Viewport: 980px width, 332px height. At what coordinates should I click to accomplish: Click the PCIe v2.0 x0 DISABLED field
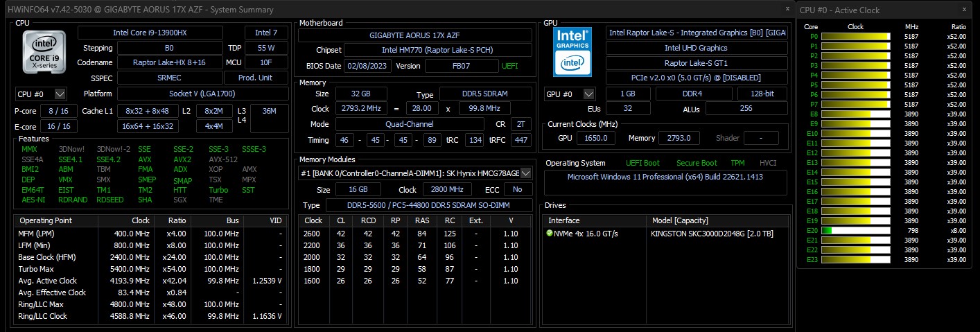point(697,78)
